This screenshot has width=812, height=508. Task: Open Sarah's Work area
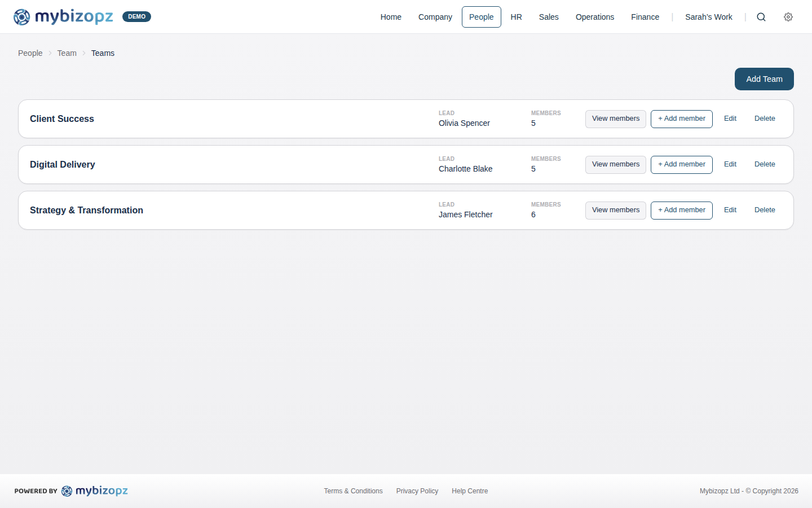pos(709,17)
